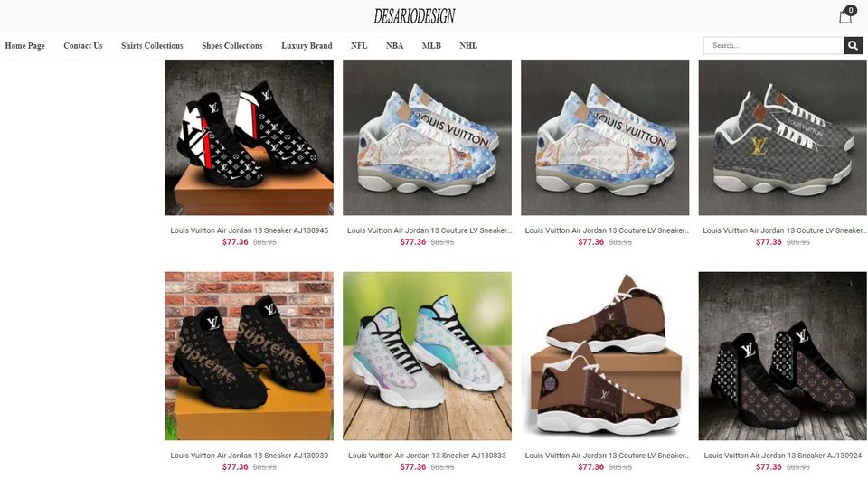Open the shopping cart icon

(x=846, y=15)
